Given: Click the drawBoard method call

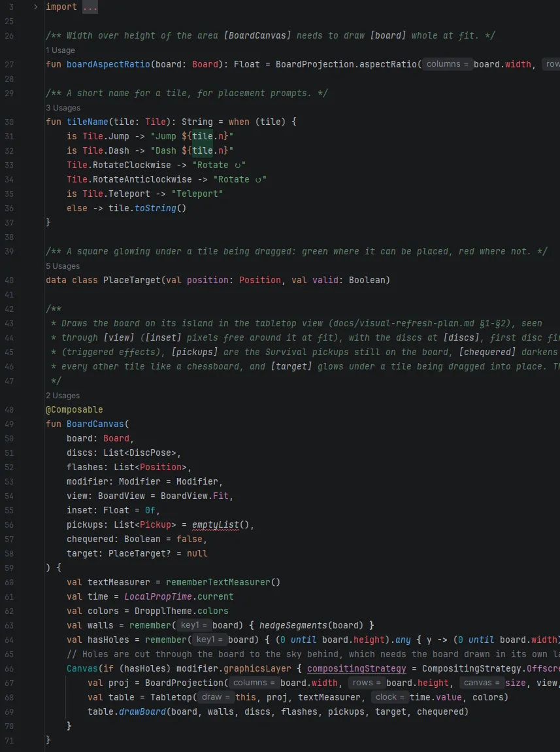Looking at the screenshot, I should [142, 711].
